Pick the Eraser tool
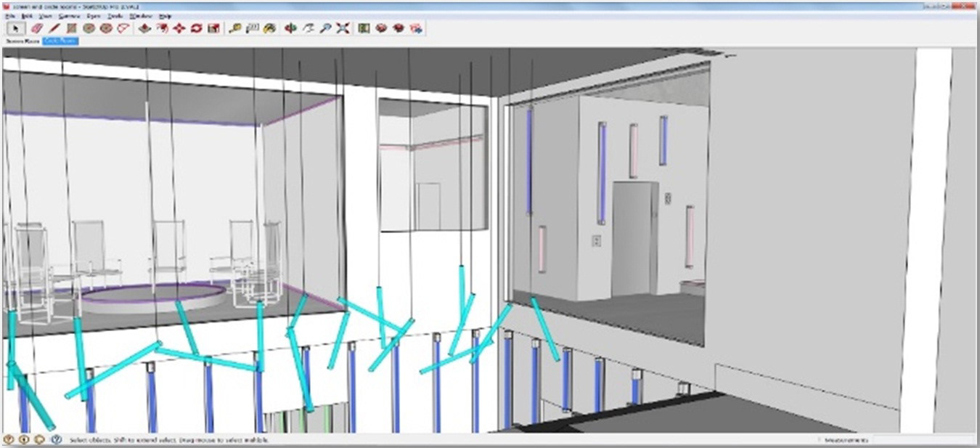The height and width of the screenshot is (448, 980). click(37, 28)
